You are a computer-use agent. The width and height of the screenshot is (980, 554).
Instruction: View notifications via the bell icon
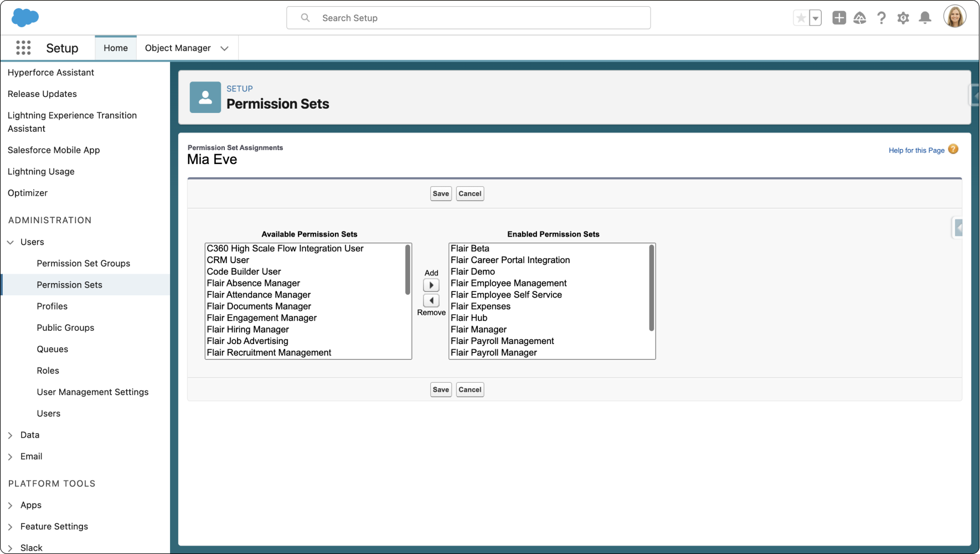[x=925, y=17]
